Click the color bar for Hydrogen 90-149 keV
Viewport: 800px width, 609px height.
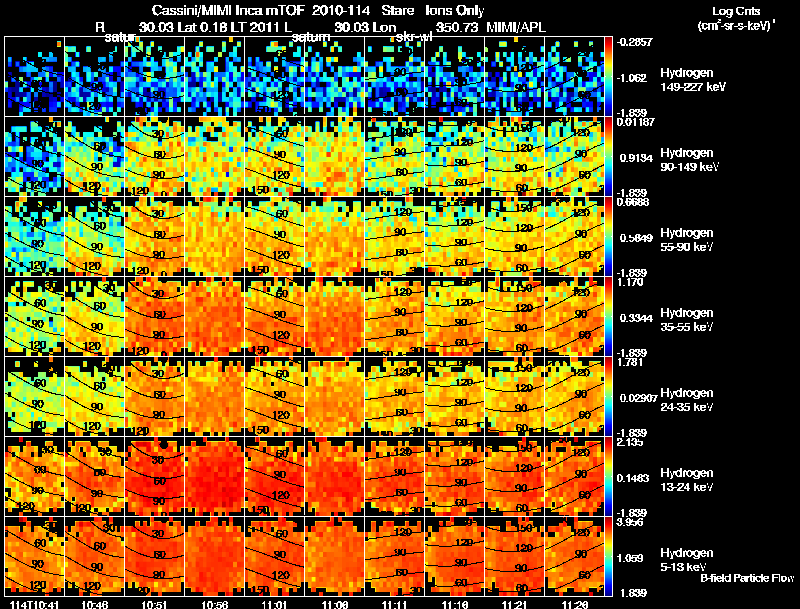608,157
